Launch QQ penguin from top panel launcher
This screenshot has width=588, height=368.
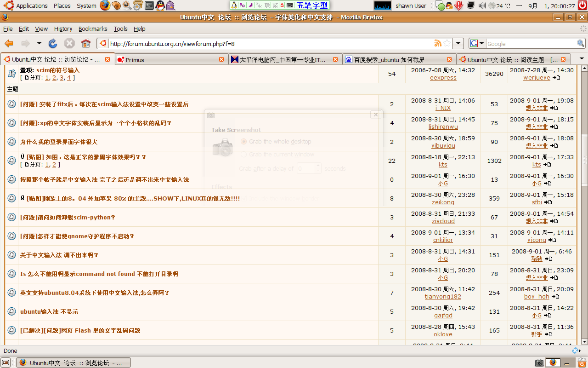pos(160,6)
